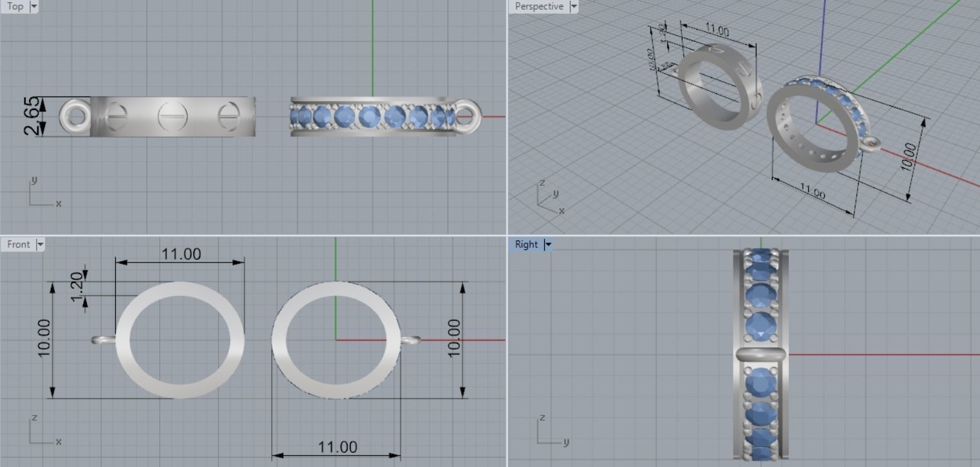Image resolution: width=980 pixels, height=467 pixels.
Task: Select the 11.00 dimension below right ring in Front view
Action: pos(337,446)
